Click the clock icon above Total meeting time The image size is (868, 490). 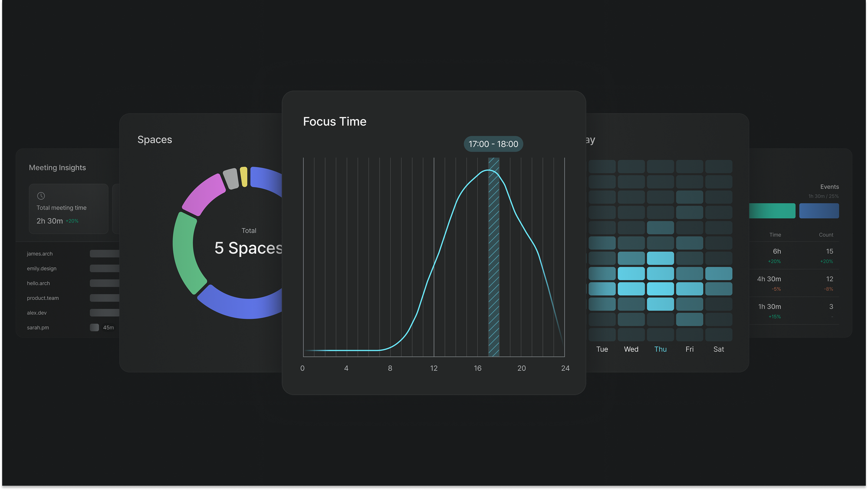[41, 196]
